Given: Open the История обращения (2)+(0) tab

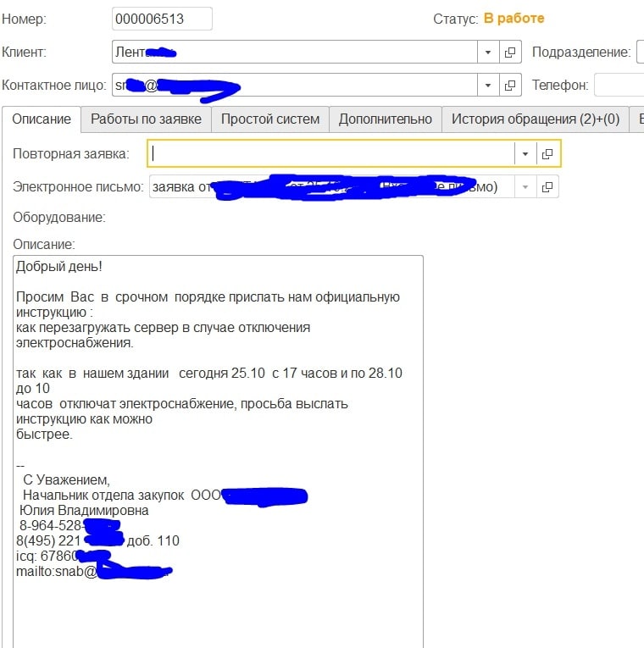Looking at the screenshot, I should (x=536, y=119).
